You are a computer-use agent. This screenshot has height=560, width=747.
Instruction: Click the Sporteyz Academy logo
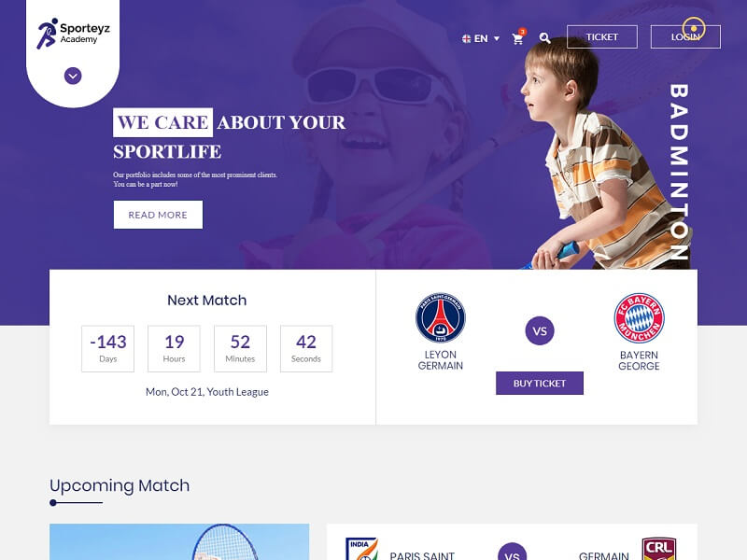point(73,34)
